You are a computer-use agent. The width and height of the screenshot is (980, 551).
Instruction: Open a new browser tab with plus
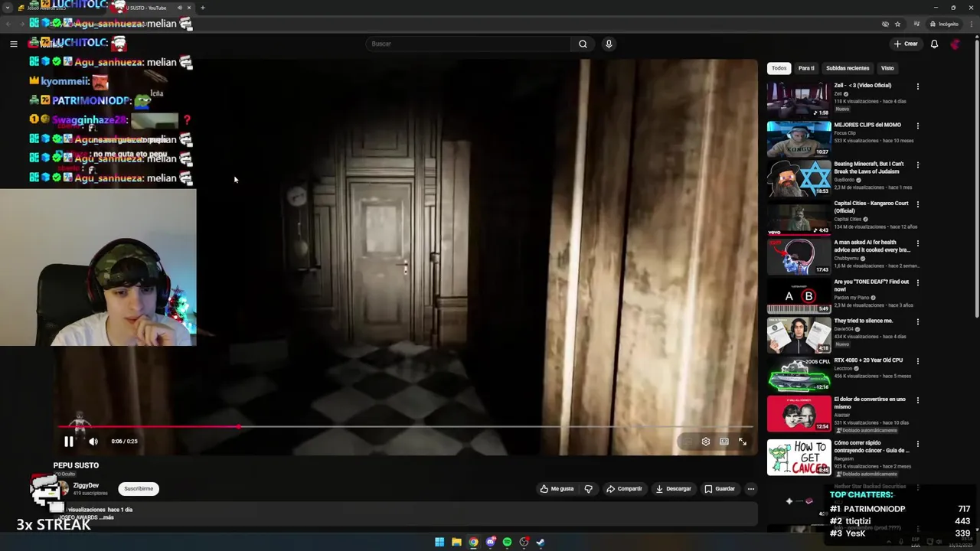[202, 8]
